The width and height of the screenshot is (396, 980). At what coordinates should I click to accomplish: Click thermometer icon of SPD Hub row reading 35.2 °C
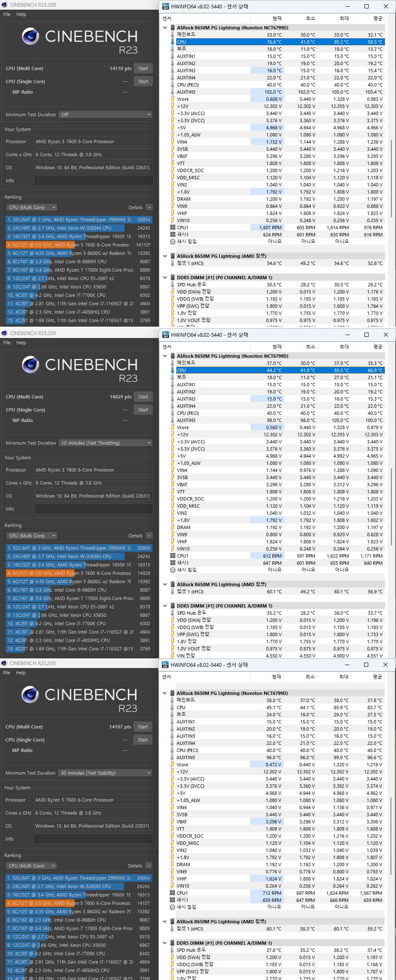[172, 613]
